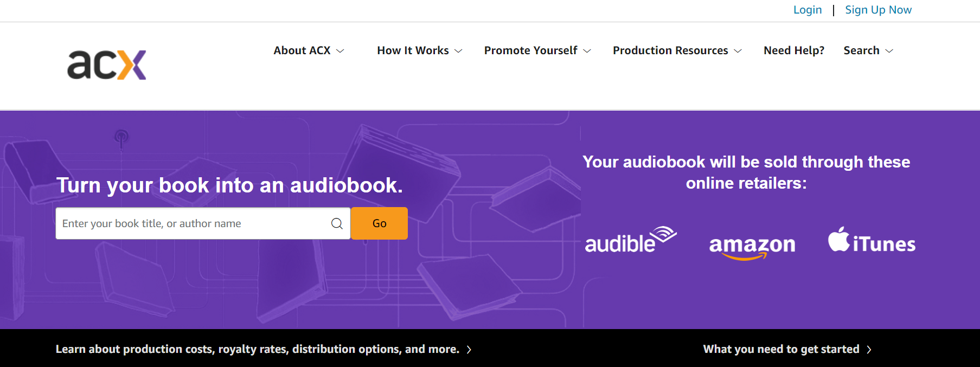Click the Audible retailer logo
Viewport: 980px width, 367px height.
pyautogui.click(x=631, y=240)
